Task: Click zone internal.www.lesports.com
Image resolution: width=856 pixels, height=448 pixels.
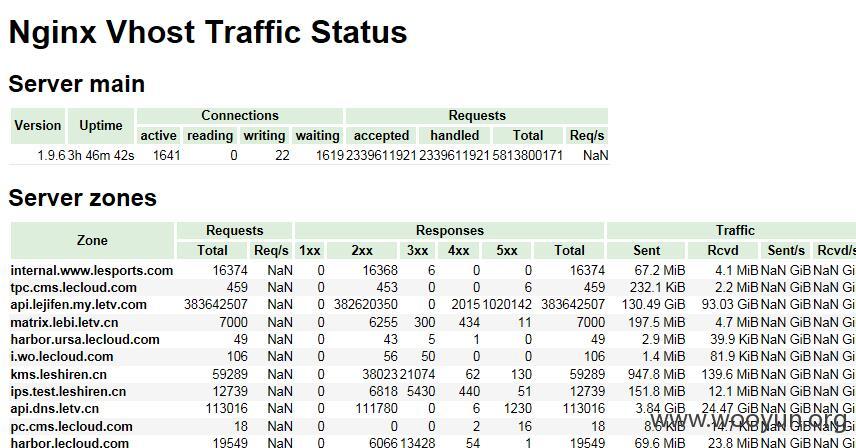Action: (92, 271)
